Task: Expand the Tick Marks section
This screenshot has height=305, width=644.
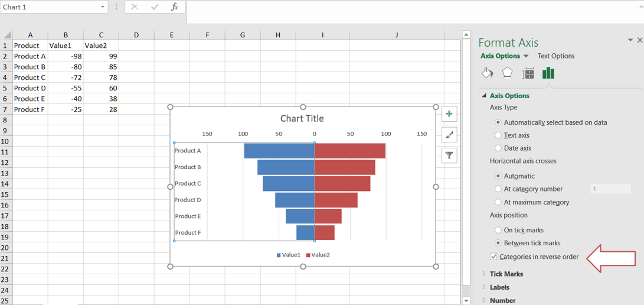Action: tap(506, 274)
